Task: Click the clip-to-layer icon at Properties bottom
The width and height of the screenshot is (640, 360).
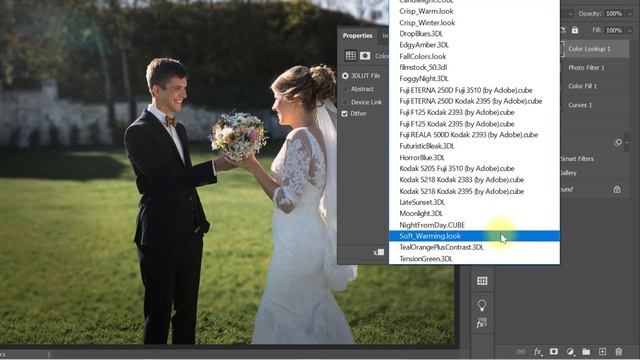Action: pos(379,252)
